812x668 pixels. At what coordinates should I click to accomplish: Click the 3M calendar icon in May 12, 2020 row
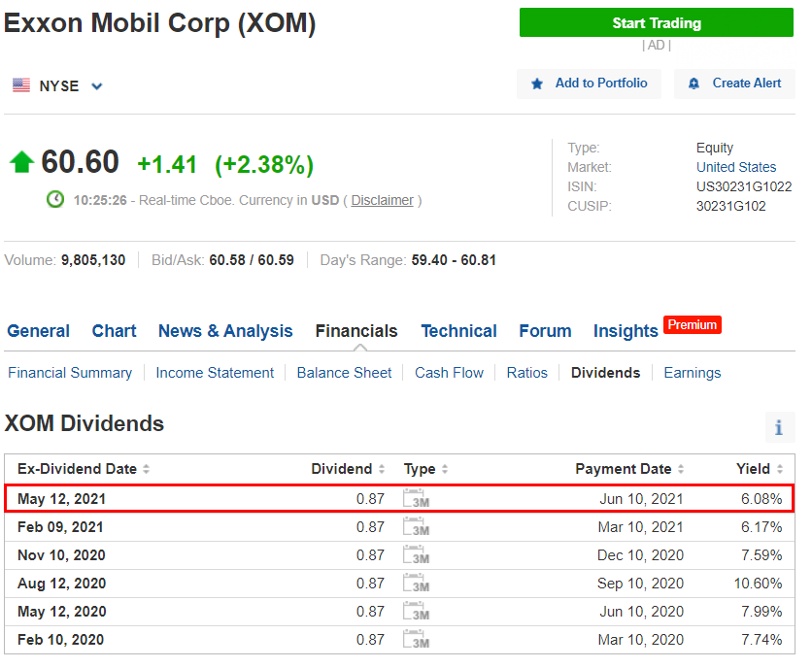tap(417, 611)
